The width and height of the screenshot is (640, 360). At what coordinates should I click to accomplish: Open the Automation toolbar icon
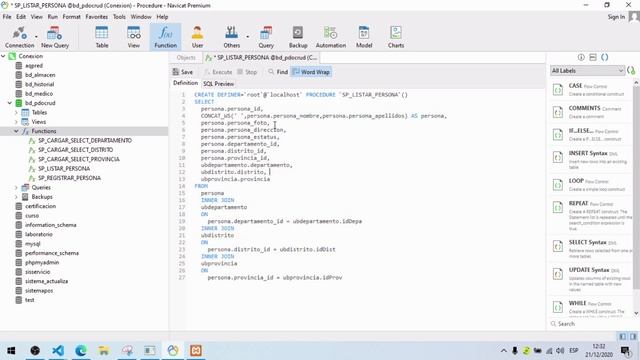[x=331, y=37]
